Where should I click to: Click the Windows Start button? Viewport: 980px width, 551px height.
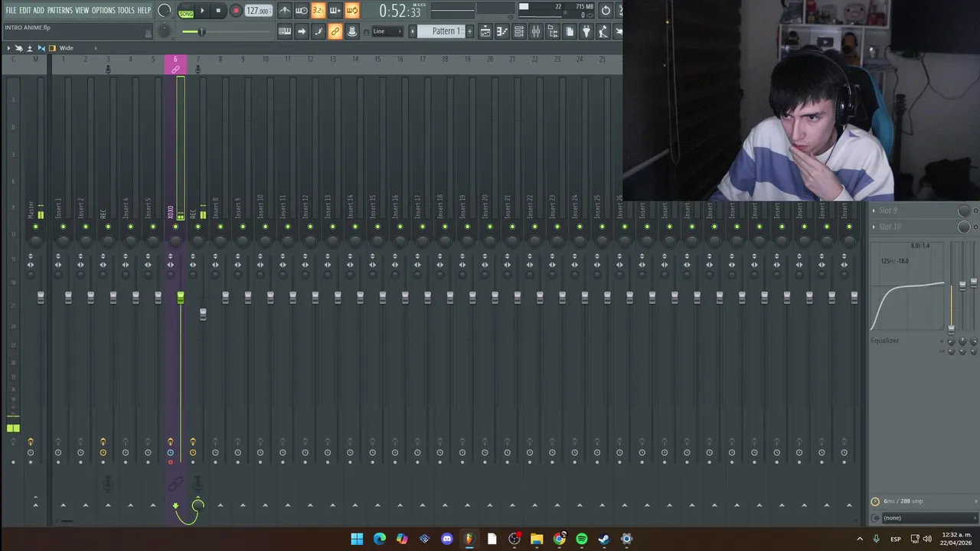(x=357, y=539)
